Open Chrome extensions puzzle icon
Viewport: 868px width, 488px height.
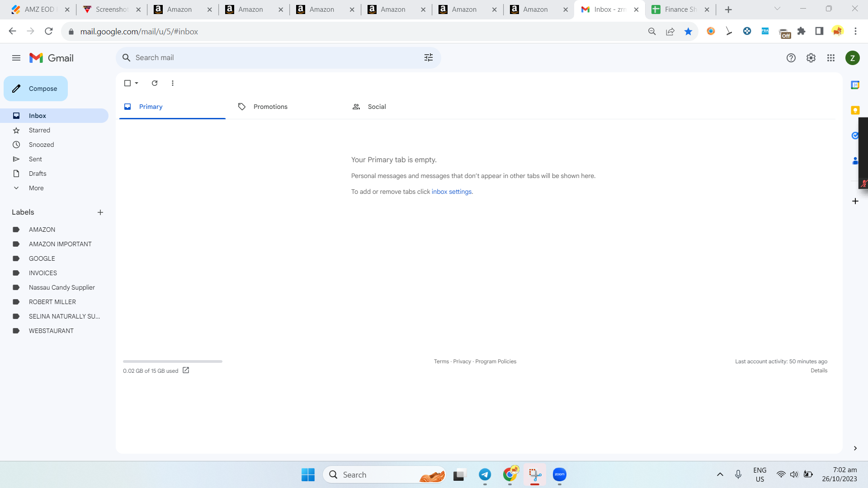(x=802, y=31)
